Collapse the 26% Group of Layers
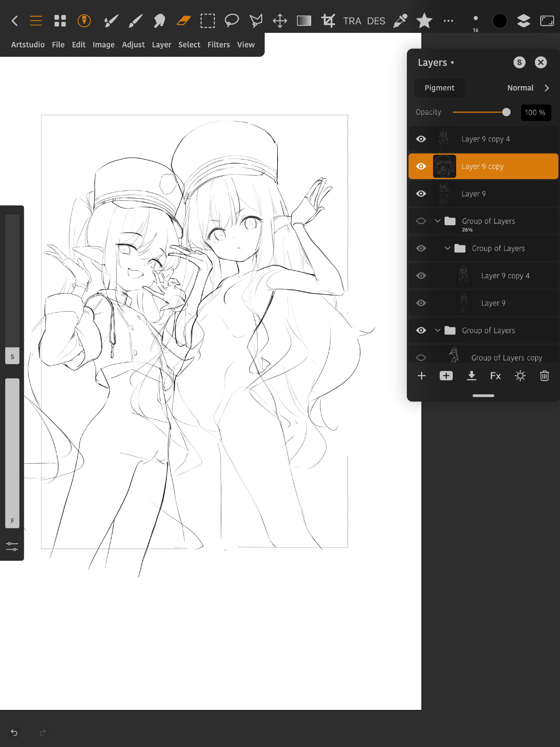Screen dimensions: 560x747 pyautogui.click(x=437, y=221)
